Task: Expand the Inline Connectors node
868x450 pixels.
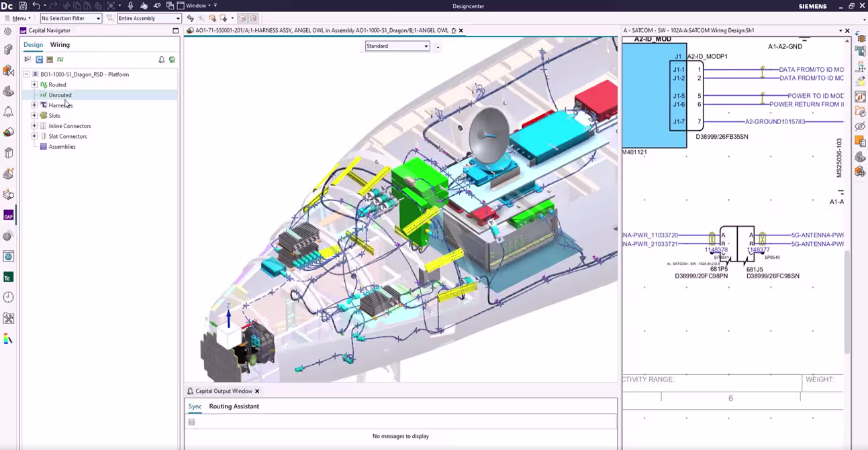Action: coord(34,126)
